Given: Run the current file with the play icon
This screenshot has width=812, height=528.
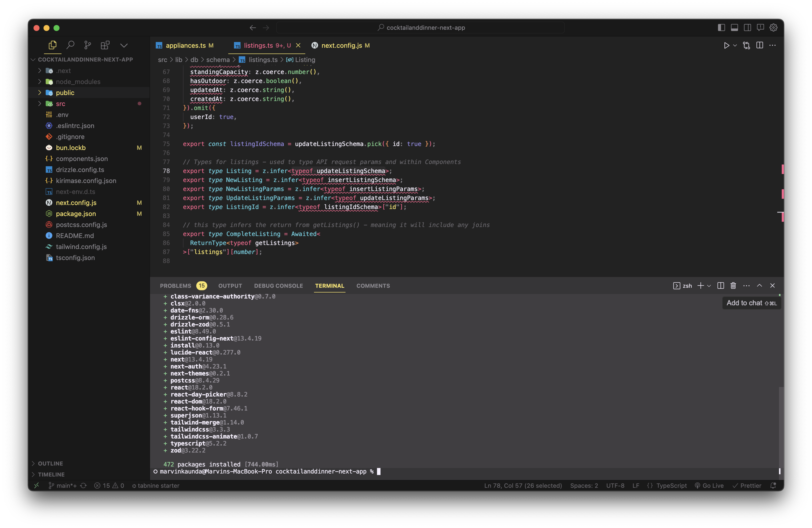Looking at the screenshot, I should 727,45.
